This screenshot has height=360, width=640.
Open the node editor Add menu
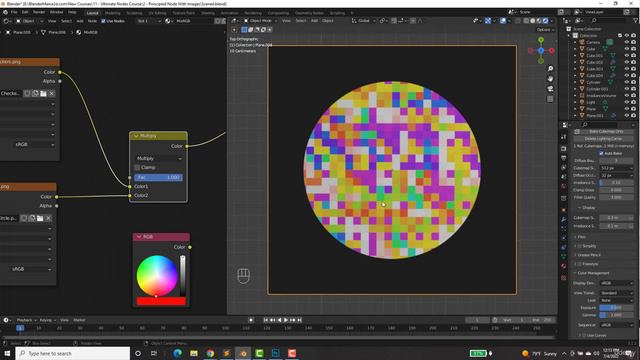80,21
